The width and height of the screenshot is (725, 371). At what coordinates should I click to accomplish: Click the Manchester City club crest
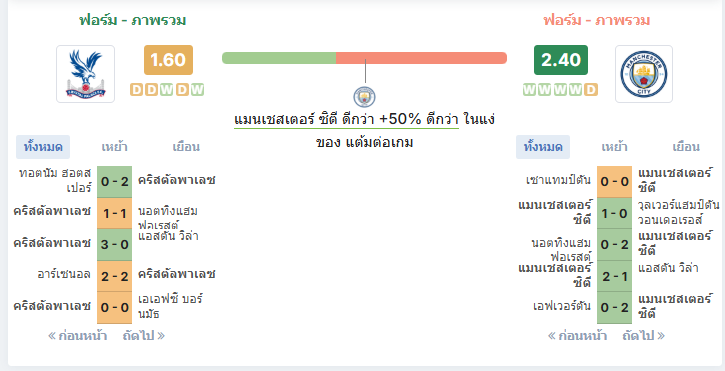pos(644,74)
